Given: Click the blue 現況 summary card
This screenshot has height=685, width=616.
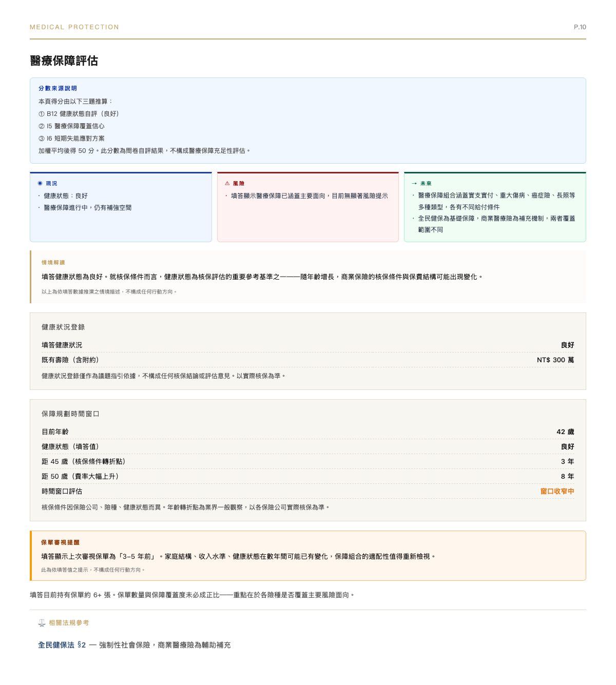Looking at the screenshot, I should [x=121, y=207].
